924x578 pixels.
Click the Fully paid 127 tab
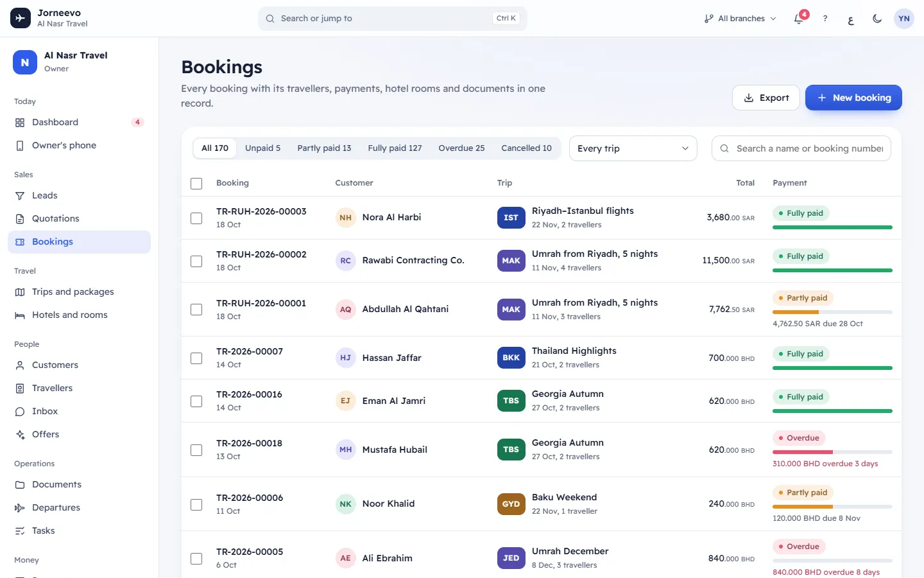395,148
